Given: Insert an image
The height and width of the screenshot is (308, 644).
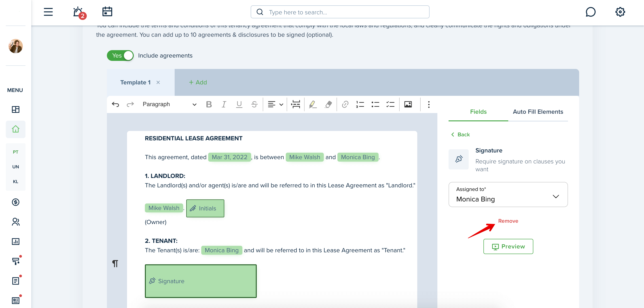Looking at the screenshot, I should click(x=408, y=104).
